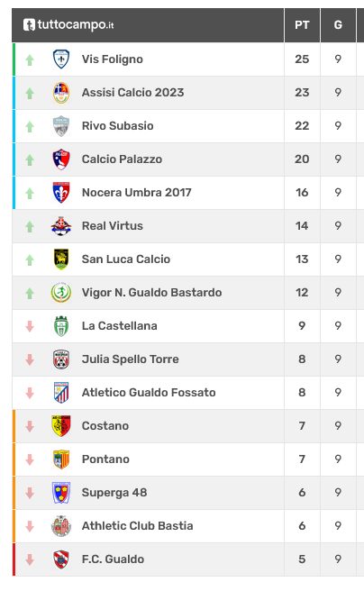Click the Rivo Subasio team logo
Image resolution: width=364 pixels, height=591 pixels.
pyautogui.click(x=61, y=126)
